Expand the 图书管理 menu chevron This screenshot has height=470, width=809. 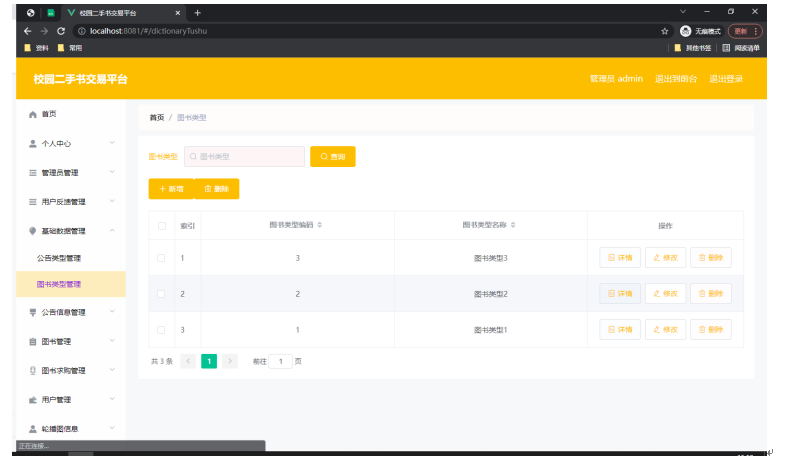tap(112, 341)
